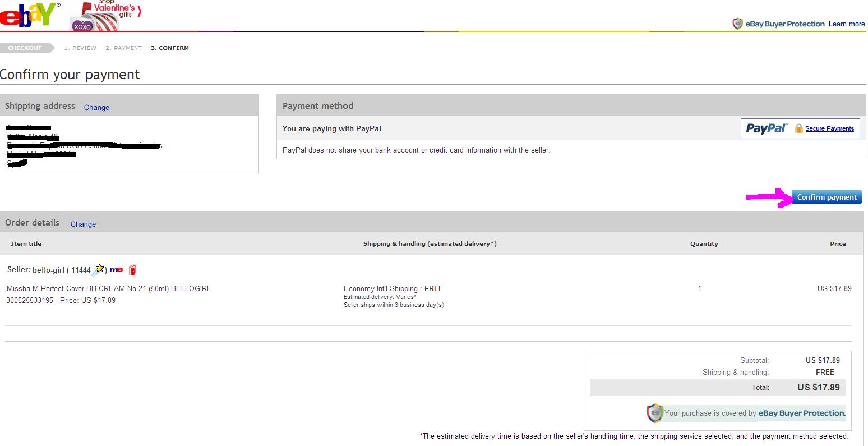The width and height of the screenshot is (868, 446).
Task: Click the seller feedback score 11444
Action: click(81, 270)
